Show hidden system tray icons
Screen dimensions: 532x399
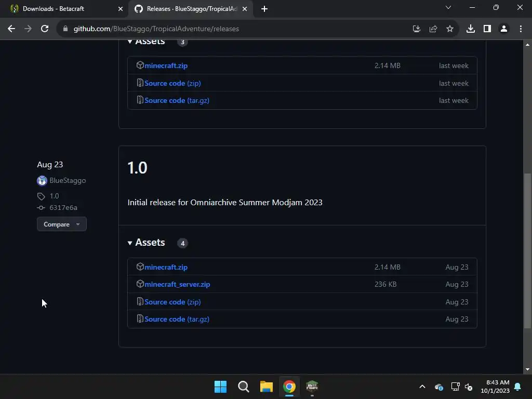tap(422, 387)
